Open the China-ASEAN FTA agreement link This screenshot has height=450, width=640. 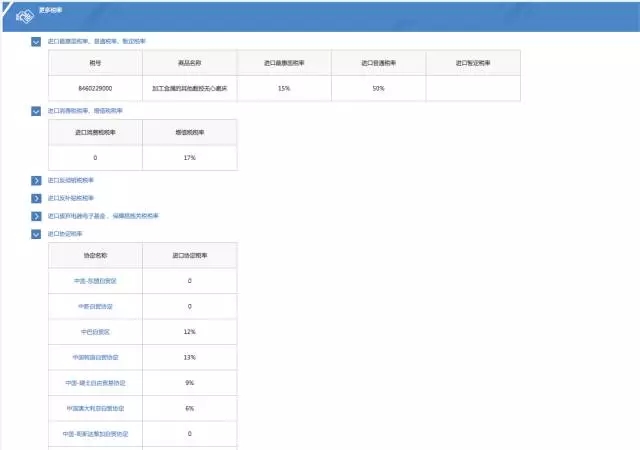tap(95, 281)
